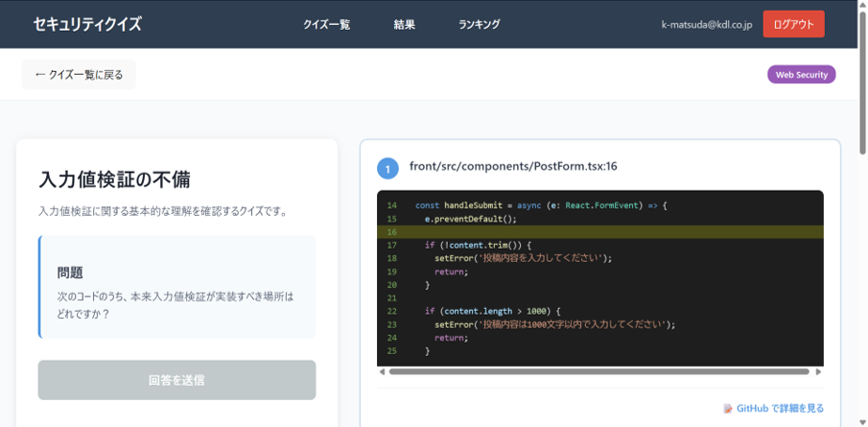This screenshot has width=868, height=427.
Task: Go to the ランキング page
Action: pos(479,25)
